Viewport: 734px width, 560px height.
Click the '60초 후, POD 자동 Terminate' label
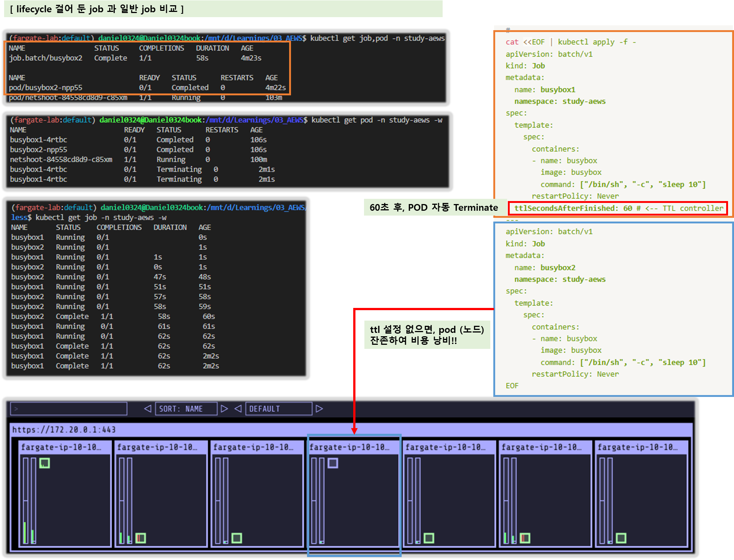pos(433,207)
